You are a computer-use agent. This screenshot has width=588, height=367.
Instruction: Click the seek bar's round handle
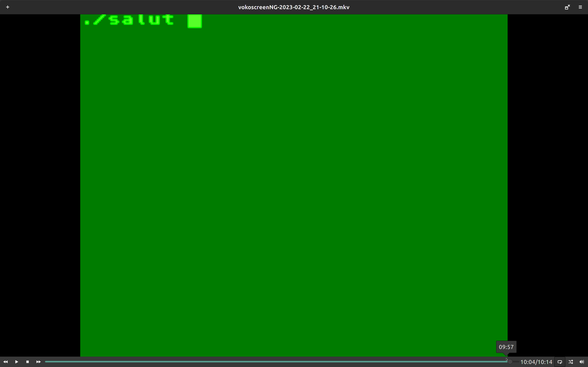tap(510, 362)
